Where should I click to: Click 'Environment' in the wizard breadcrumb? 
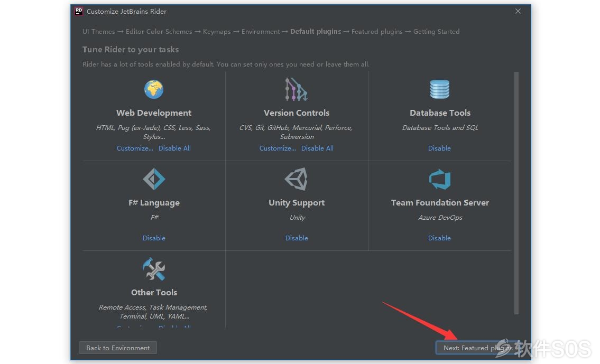pos(261,32)
